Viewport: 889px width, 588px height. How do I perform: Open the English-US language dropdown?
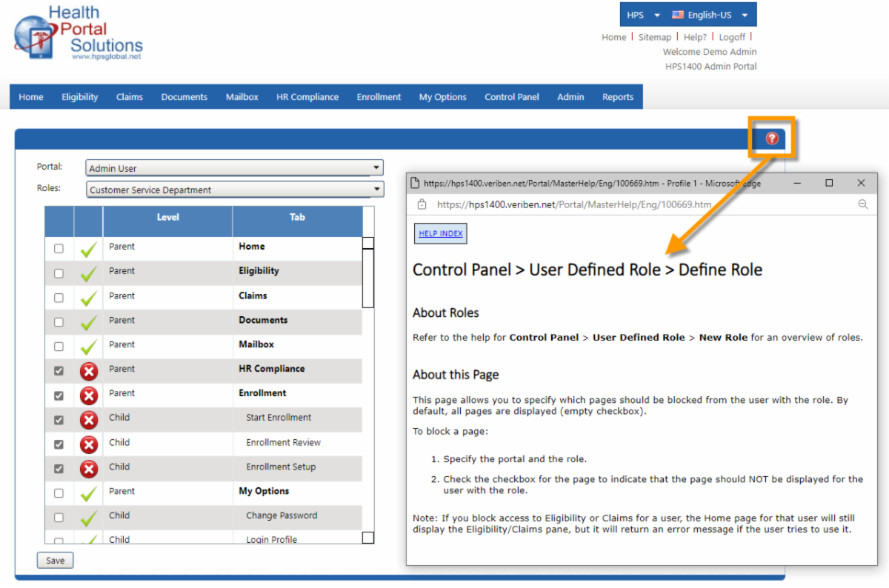[x=710, y=15]
